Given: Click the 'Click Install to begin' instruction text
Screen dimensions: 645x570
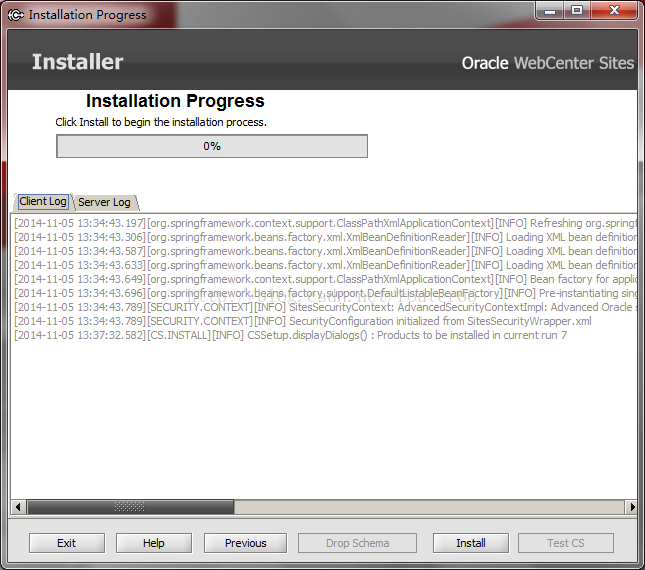Looking at the screenshot, I should 161,122.
